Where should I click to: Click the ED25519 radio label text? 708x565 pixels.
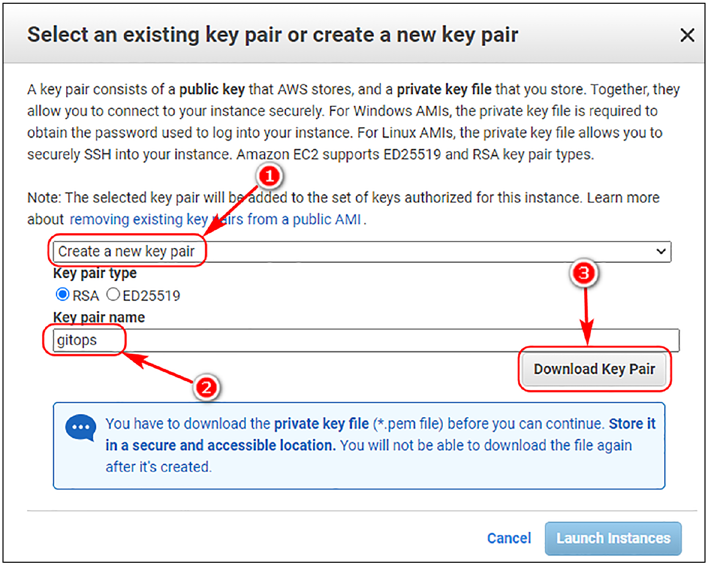pos(151,296)
